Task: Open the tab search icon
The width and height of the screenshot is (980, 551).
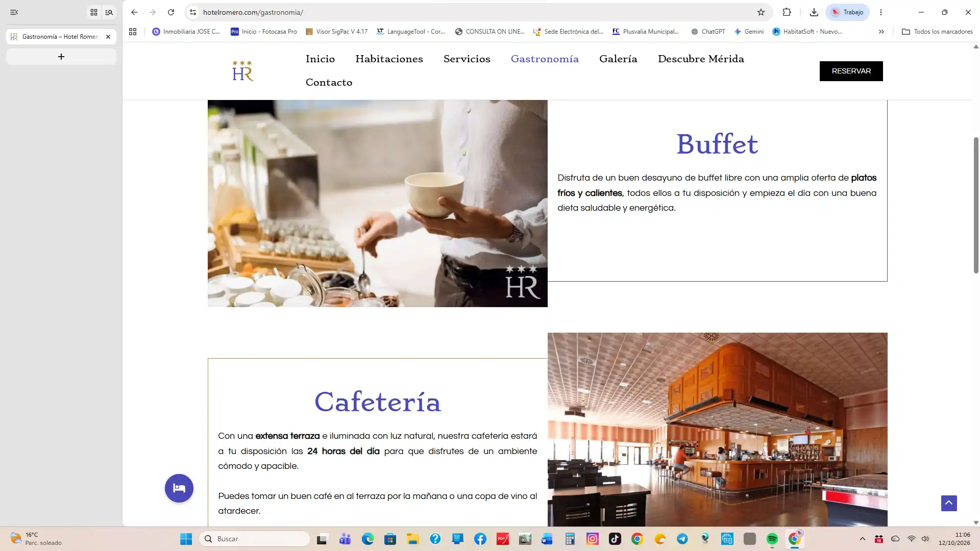Action: point(109,12)
